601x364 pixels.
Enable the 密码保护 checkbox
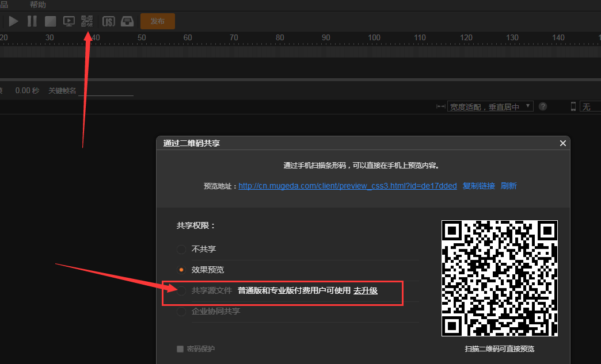click(180, 348)
